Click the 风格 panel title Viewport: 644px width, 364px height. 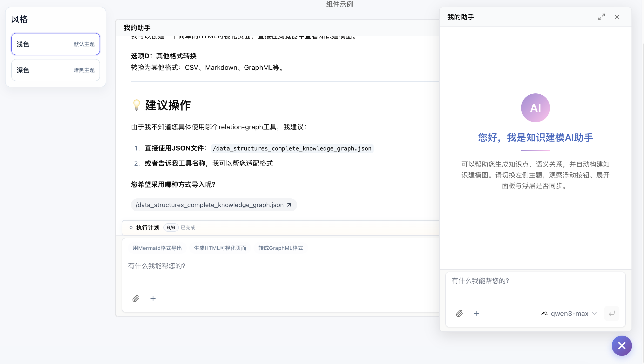pyautogui.click(x=20, y=19)
